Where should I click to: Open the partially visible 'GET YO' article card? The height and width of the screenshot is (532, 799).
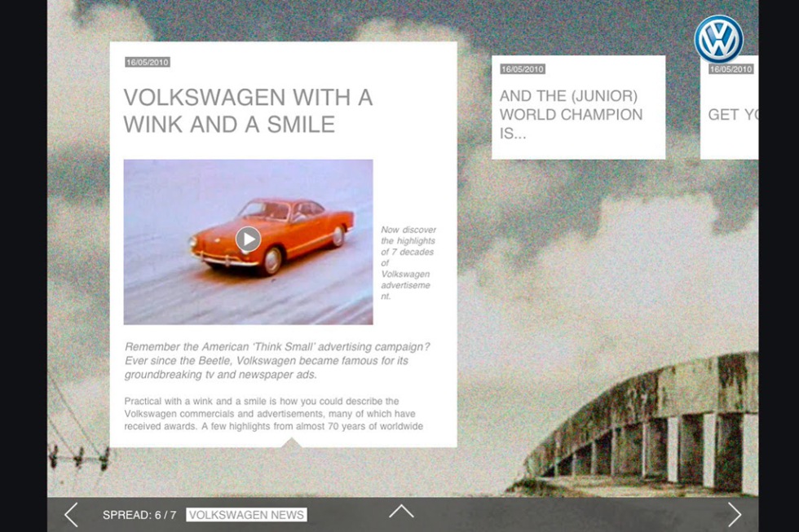coord(731,115)
